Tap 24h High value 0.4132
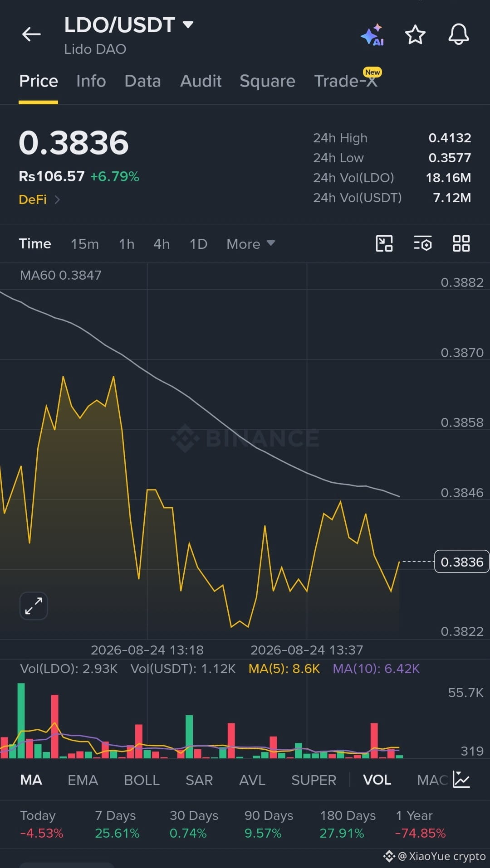This screenshot has height=868, width=490. pyautogui.click(x=450, y=138)
